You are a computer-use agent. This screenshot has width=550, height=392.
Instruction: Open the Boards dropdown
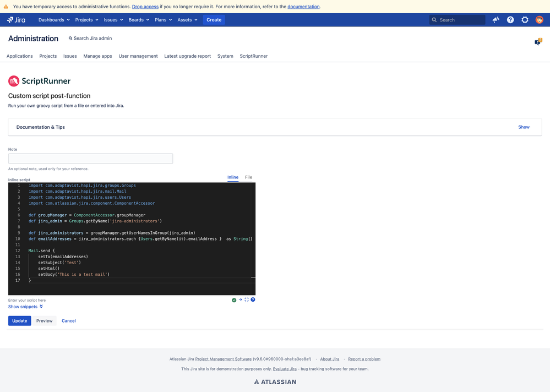pos(139,20)
